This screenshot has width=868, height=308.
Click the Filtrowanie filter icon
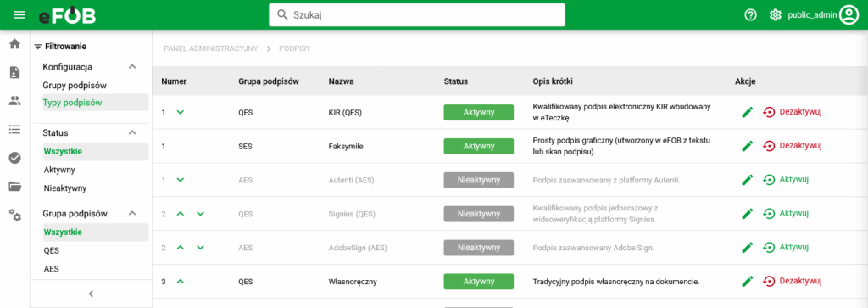[38, 47]
